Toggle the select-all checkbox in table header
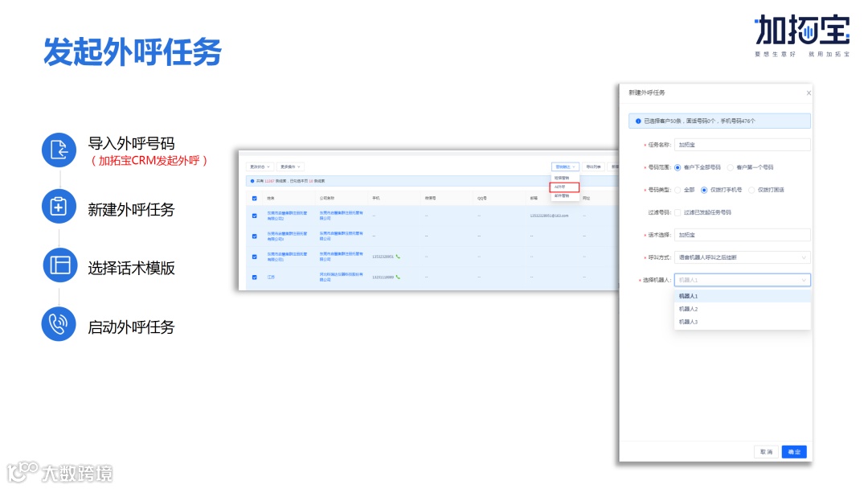868x489 pixels. click(255, 199)
